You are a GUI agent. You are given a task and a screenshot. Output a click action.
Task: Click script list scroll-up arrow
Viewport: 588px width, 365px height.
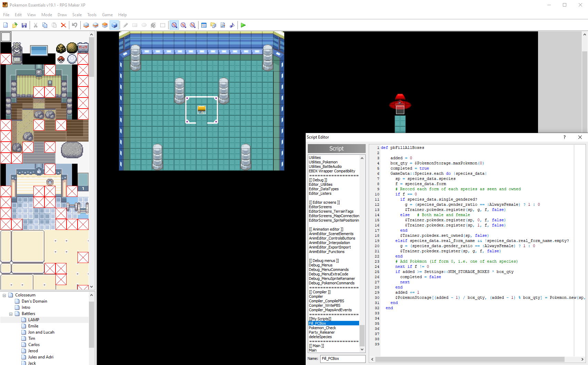point(362,158)
